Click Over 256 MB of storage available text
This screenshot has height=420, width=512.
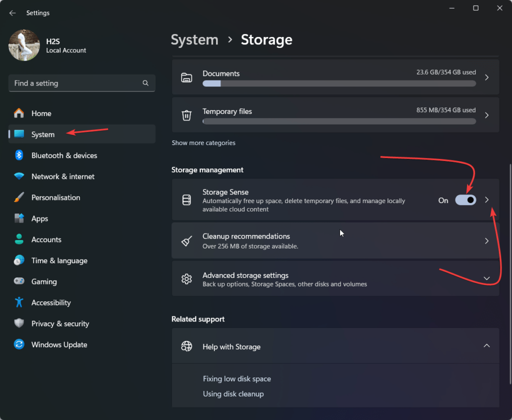tap(250, 246)
